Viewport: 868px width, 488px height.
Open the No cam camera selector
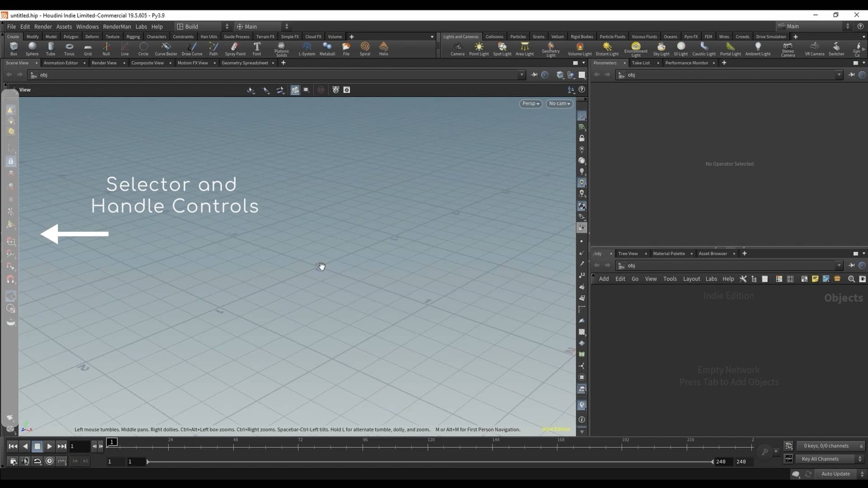click(x=559, y=103)
